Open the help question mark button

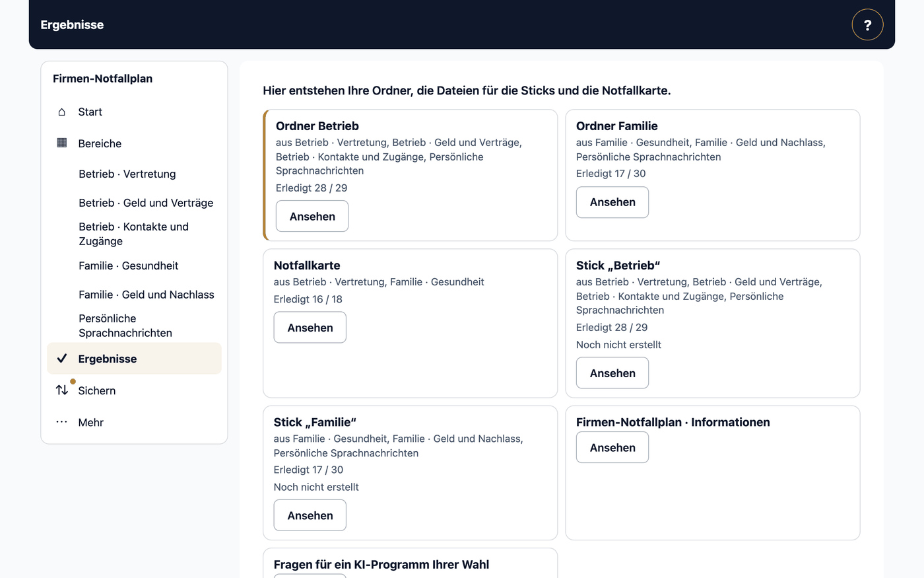pyautogui.click(x=867, y=24)
